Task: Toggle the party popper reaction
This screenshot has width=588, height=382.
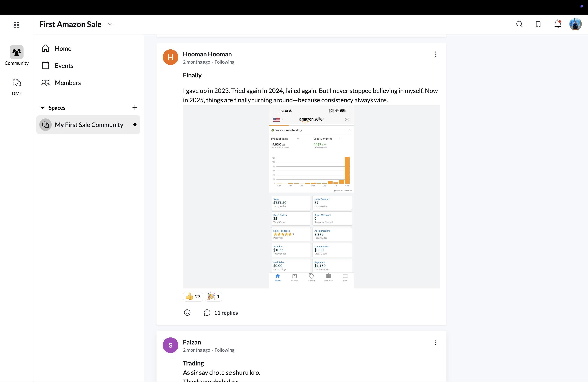Action: (213, 296)
